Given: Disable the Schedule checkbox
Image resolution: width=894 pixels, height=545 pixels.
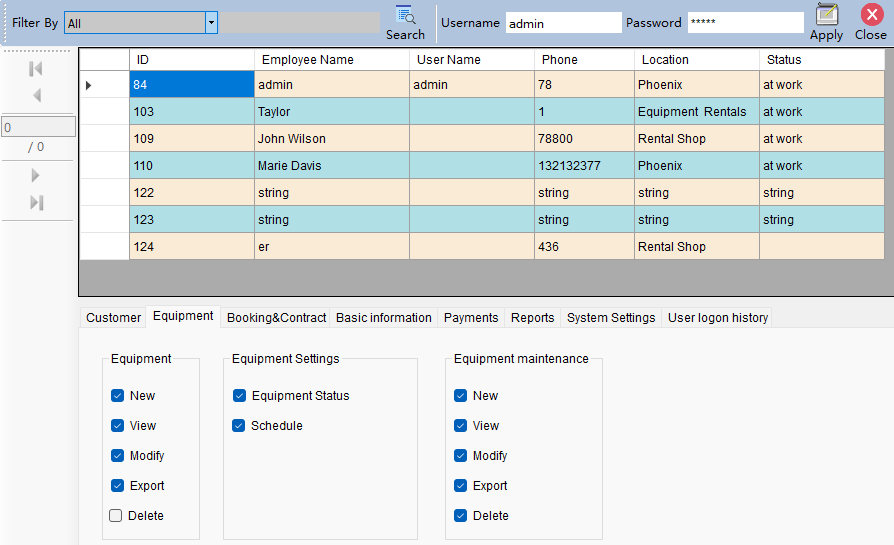Looking at the screenshot, I should [240, 426].
